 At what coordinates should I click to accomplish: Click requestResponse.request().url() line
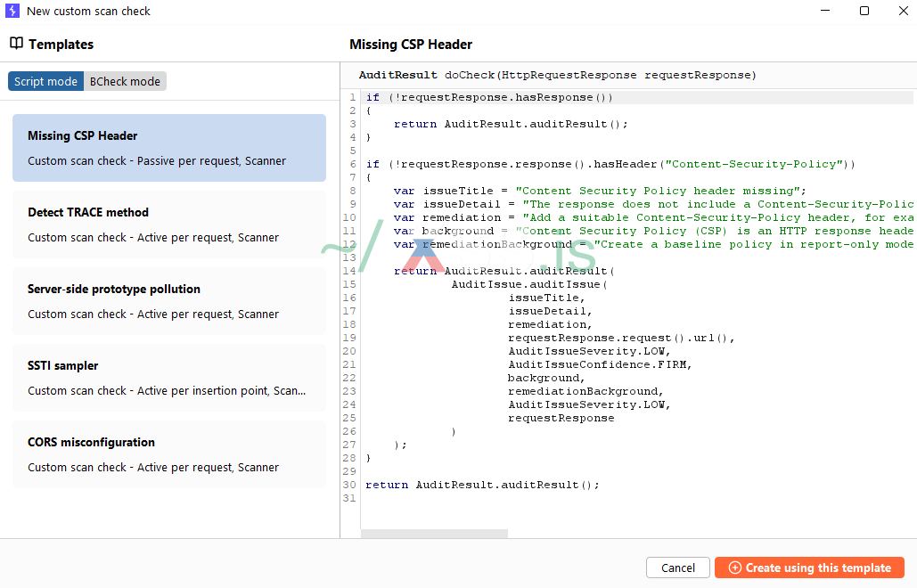click(621, 338)
